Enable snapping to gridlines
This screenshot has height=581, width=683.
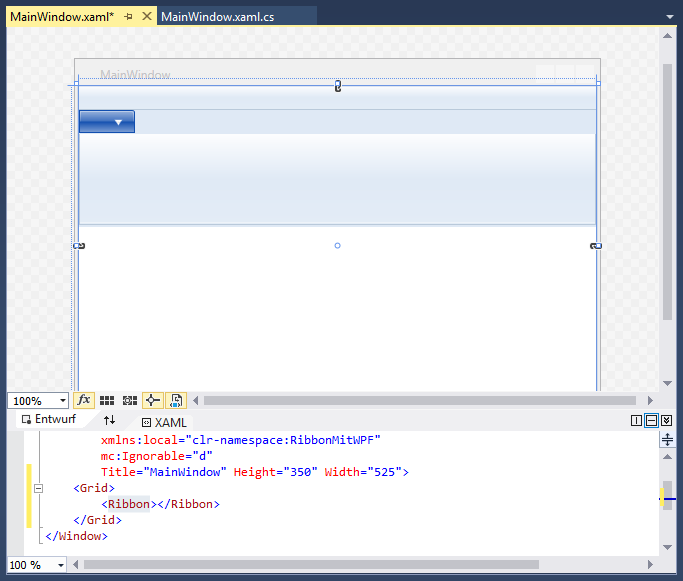pyautogui.click(x=129, y=400)
